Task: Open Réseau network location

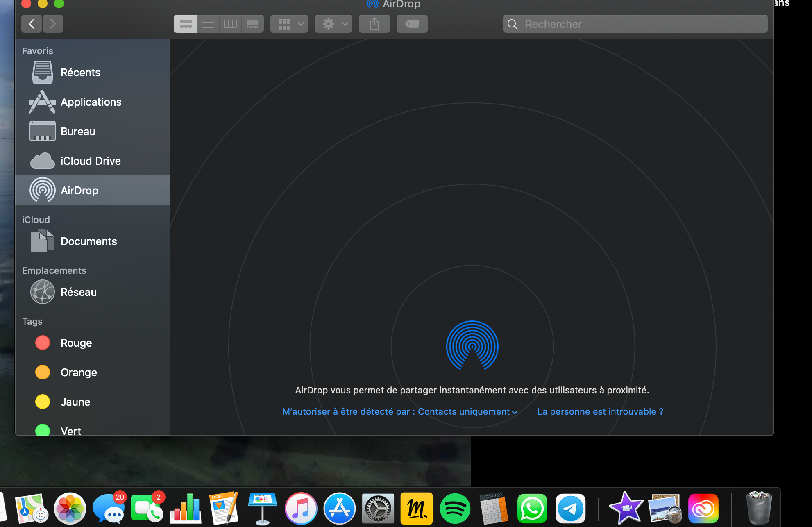Action: click(79, 292)
